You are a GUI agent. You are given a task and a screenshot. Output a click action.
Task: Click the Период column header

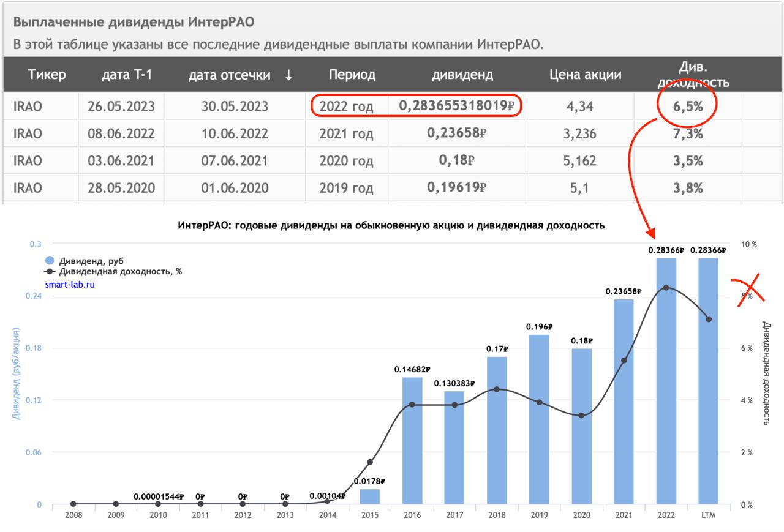pos(352,75)
